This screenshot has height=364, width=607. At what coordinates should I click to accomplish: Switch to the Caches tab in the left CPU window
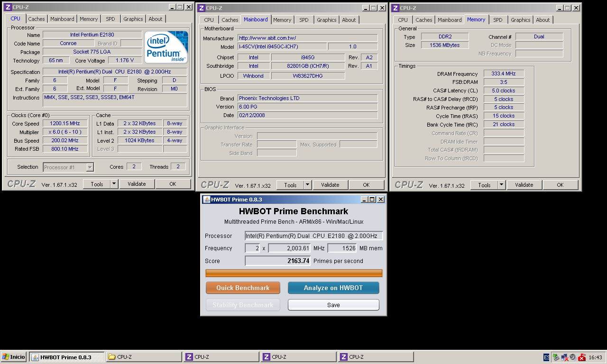(37, 19)
